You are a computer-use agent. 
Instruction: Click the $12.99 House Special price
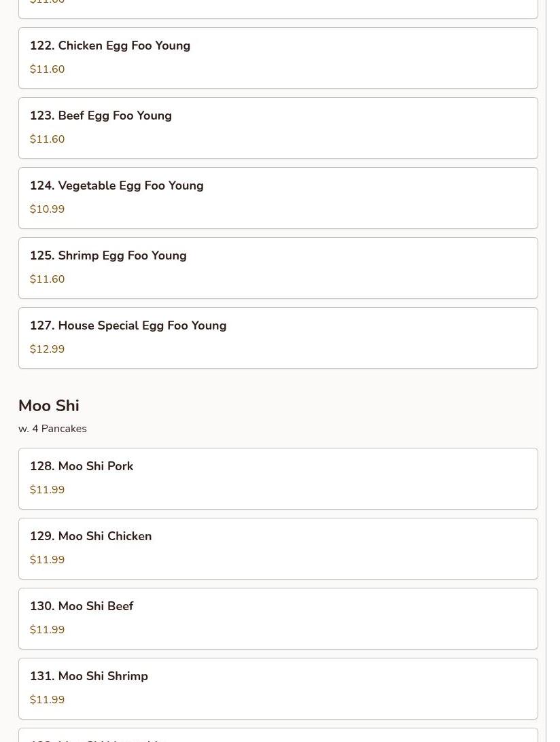pyautogui.click(x=47, y=349)
